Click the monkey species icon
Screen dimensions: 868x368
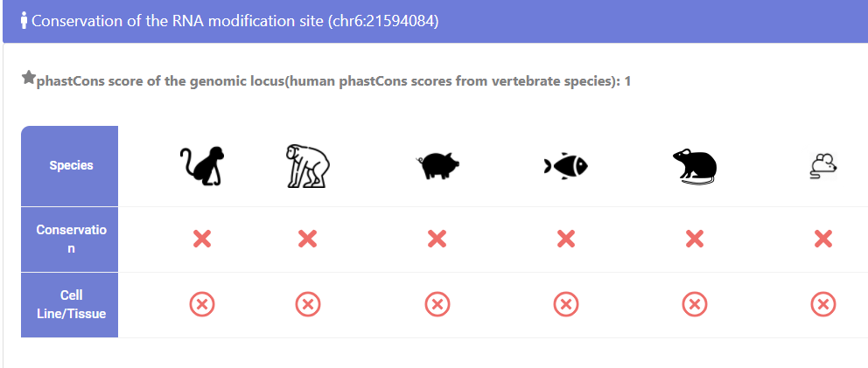(201, 165)
